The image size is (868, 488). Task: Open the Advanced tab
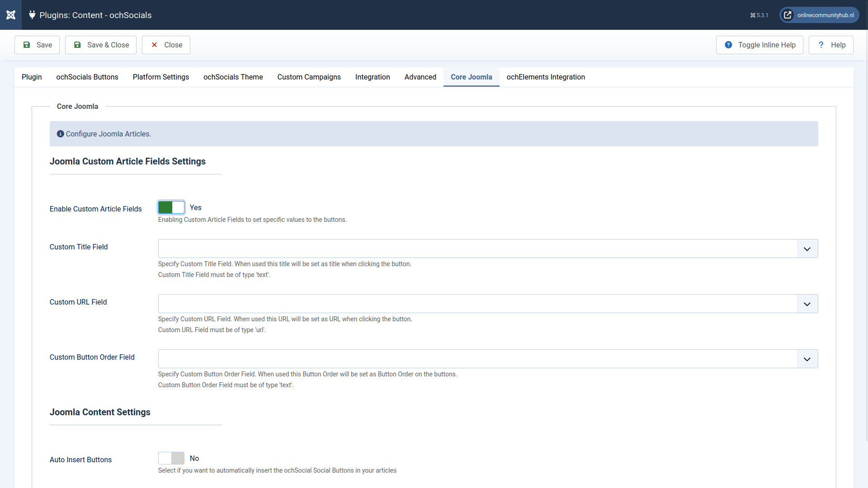pyautogui.click(x=420, y=77)
